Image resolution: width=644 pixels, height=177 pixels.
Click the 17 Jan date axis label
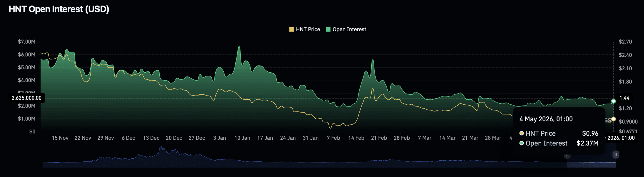click(x=265, y=138)
